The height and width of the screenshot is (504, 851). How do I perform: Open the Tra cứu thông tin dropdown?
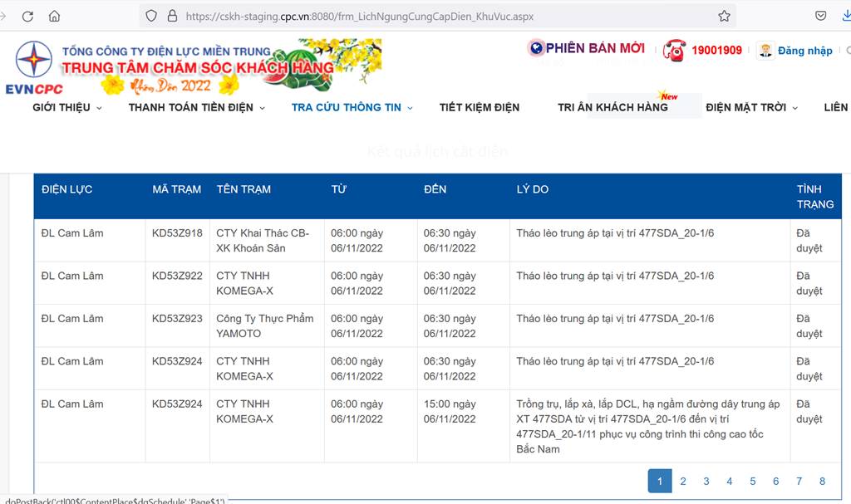[352, 107]
